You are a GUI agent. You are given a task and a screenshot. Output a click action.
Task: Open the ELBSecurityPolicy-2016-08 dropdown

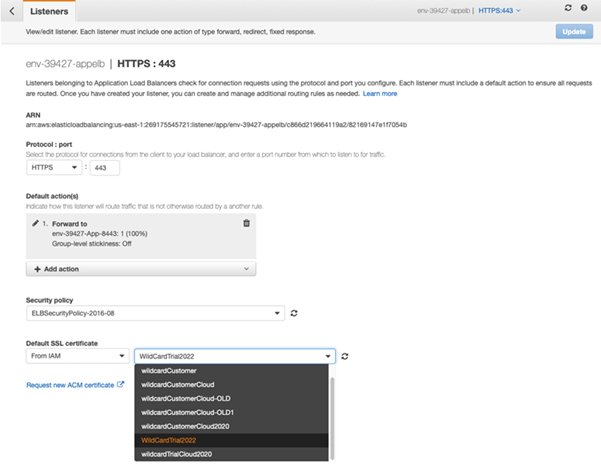tap(154, 314)
